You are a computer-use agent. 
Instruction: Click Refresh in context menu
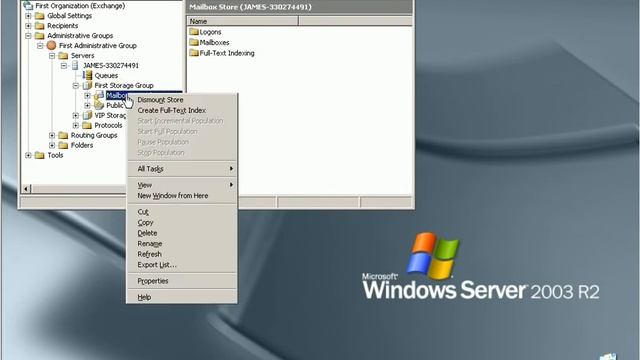182,254
